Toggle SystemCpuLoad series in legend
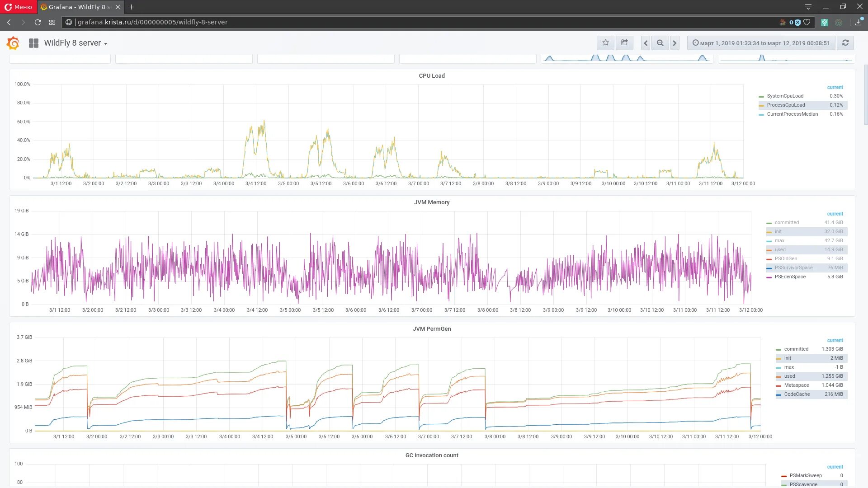The width and height of the screenshot is (868, 488). coord(785,96)
